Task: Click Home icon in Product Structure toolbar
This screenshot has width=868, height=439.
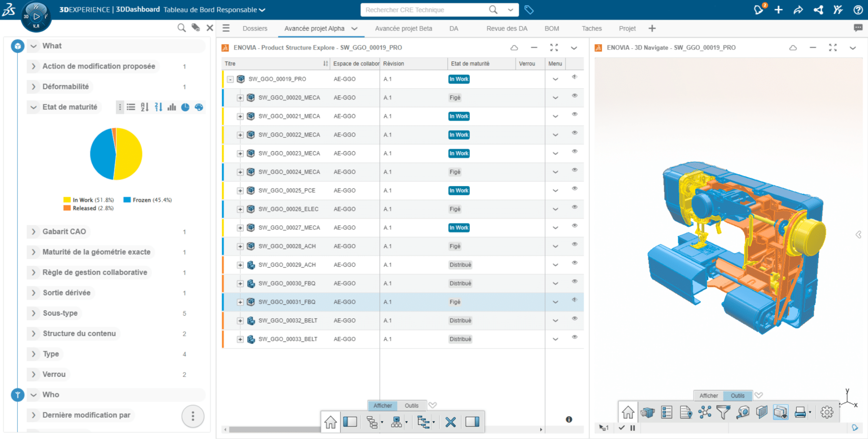Action: click(331, 422)
